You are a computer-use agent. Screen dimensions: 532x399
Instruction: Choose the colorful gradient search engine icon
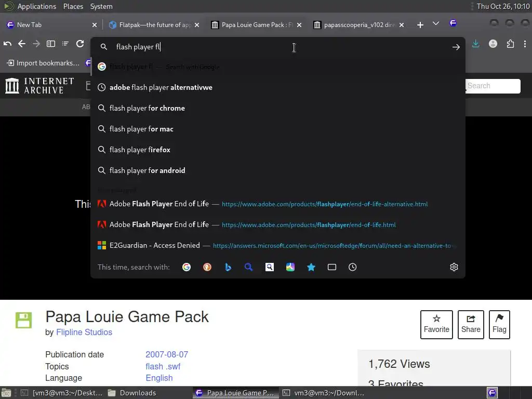(290, 267)
